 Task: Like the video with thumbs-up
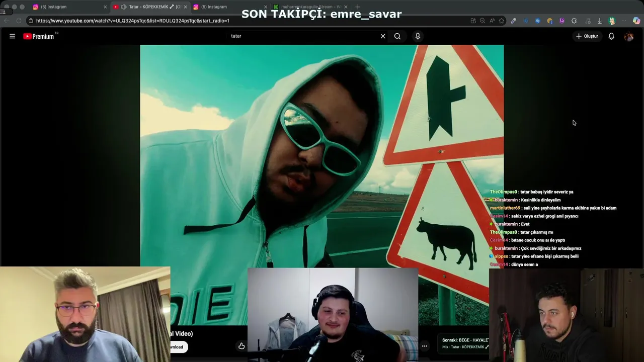pos(242,346)
